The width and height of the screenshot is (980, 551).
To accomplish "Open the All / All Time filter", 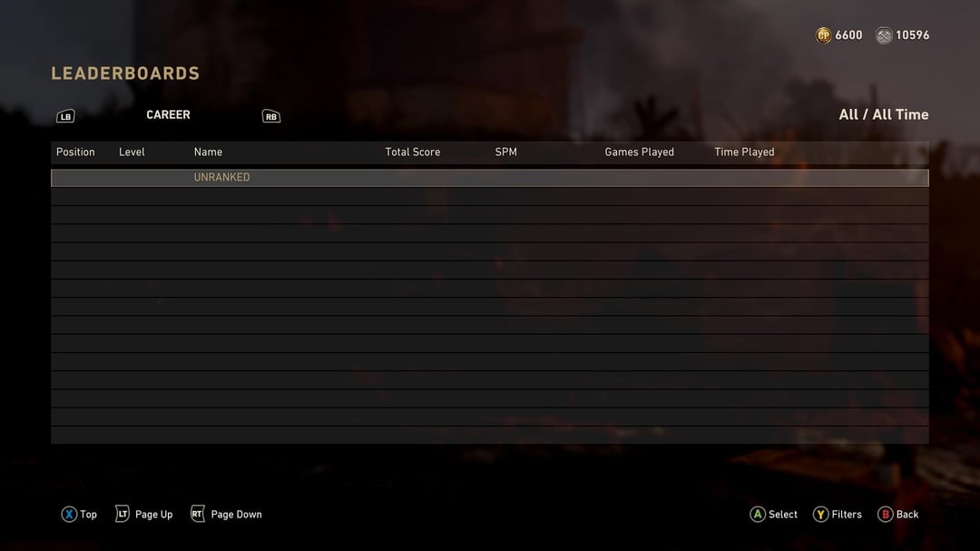I will click(883, 114).
